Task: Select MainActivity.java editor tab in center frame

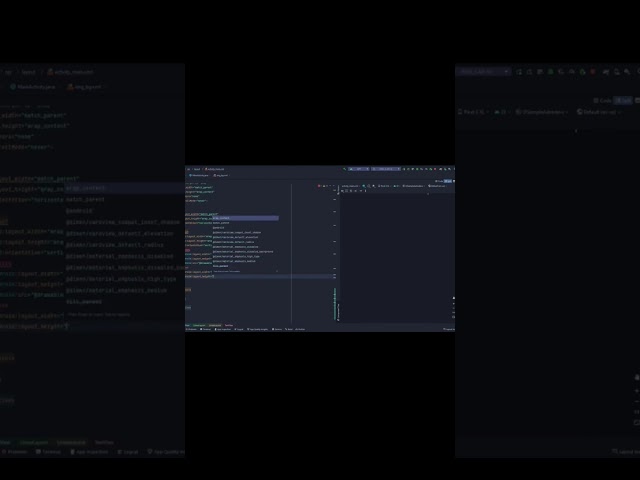Action: (x=199, y=175)
